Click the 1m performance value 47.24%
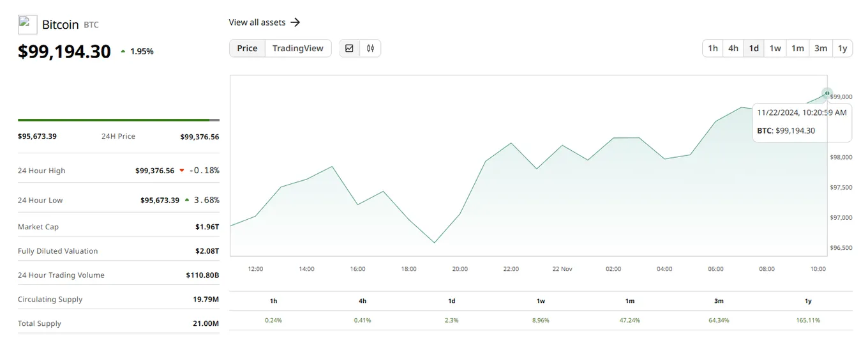Viewport: 868px width, 338px height. (630, 320)
